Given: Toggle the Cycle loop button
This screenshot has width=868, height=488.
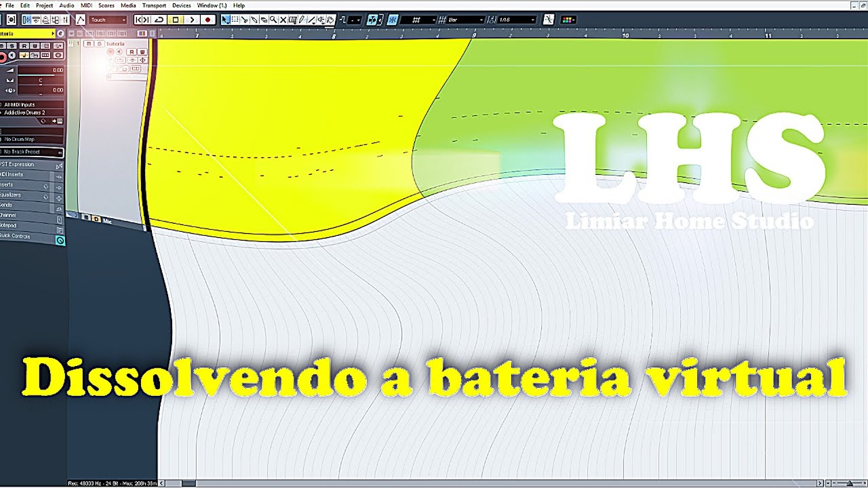Looking at the screenshot, I should (x=159, y=20).
